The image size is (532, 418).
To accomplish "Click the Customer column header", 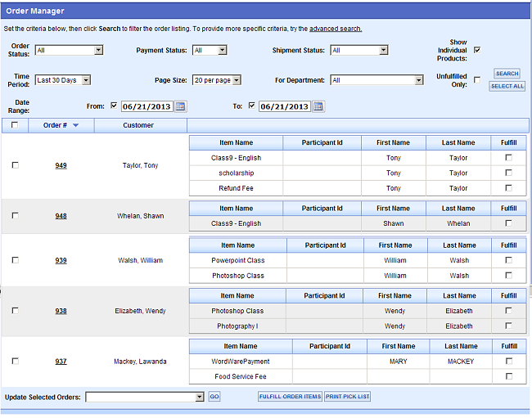I will [138, 125].
